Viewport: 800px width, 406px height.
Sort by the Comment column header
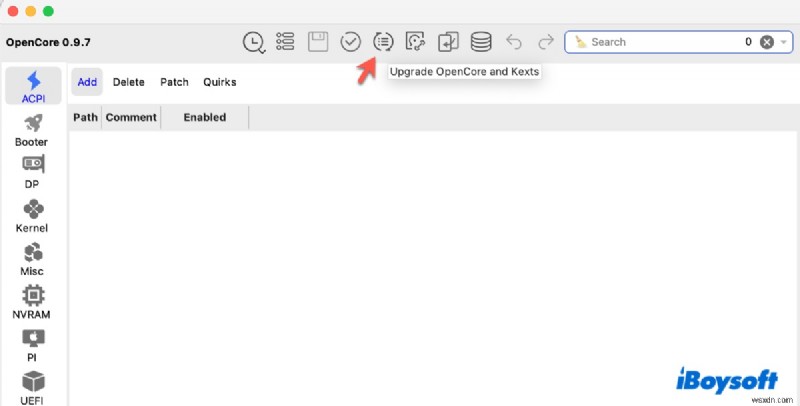pyautogui.click(x=131, y=117)
